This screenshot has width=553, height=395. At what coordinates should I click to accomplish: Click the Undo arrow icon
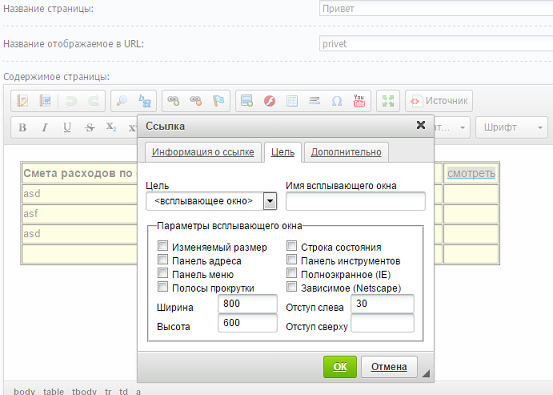[71, 101]
